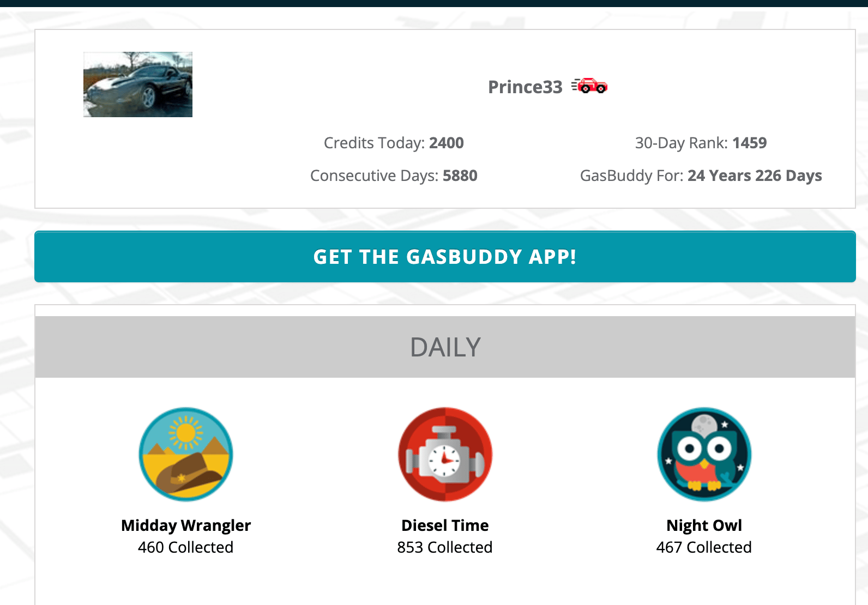Click the red speeding car icon
Image resolution: width=868 pixels, height=605 pixels.
(589, 86)
